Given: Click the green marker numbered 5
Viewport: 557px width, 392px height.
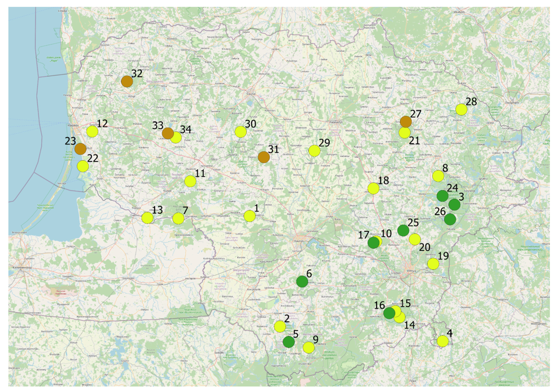Looking at the screenshot, I should click(x=289, y=342).
